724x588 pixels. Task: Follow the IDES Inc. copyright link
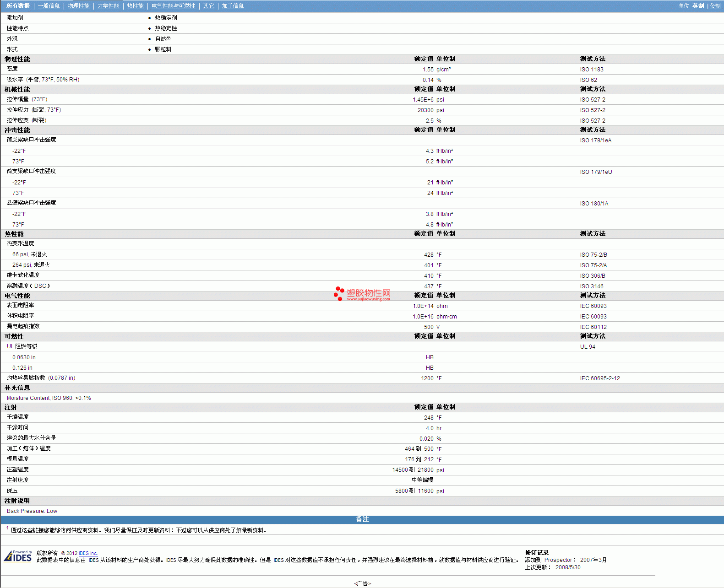click(x=88, y=553)
